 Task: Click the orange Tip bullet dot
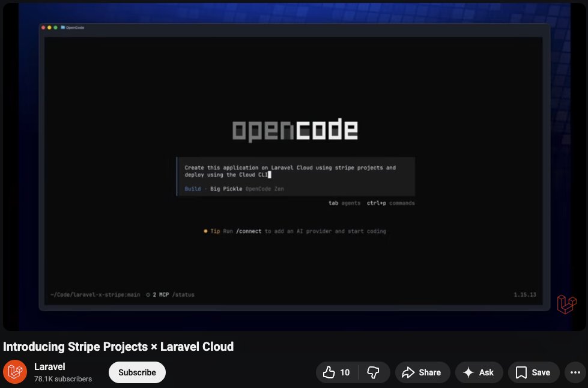[205, 231]
